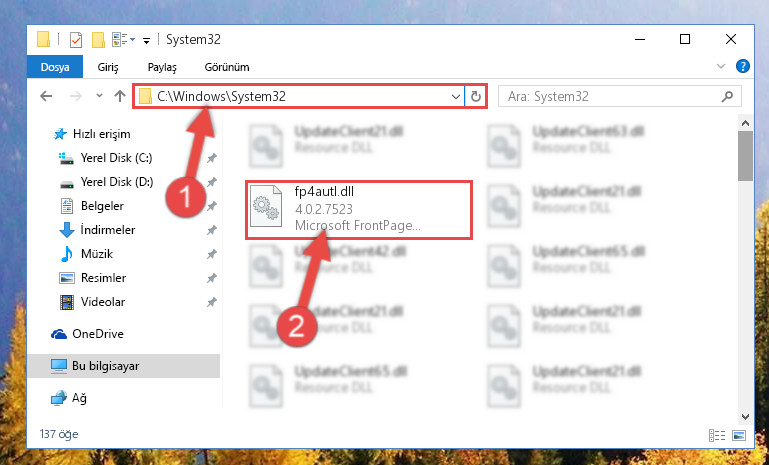Open the Dosya menu tab
Viewport: 769px width, 465px height.
pyautogui.click(x=55, y=67)
